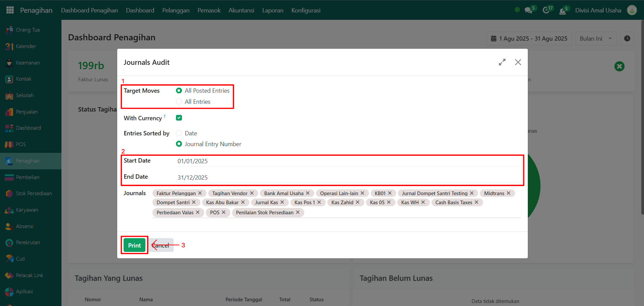Open the Bulan Ini period dropdown

(596, 39)
